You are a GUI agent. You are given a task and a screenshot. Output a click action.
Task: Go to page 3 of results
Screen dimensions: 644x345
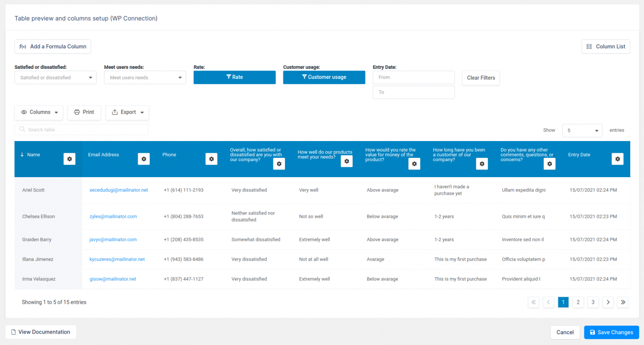coord(593,302)
